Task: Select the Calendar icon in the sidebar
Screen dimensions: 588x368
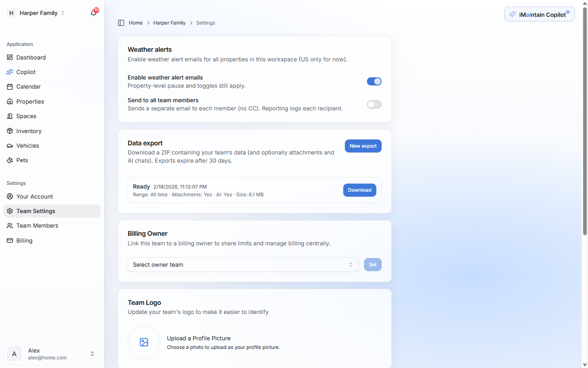Action: [10, 86]
